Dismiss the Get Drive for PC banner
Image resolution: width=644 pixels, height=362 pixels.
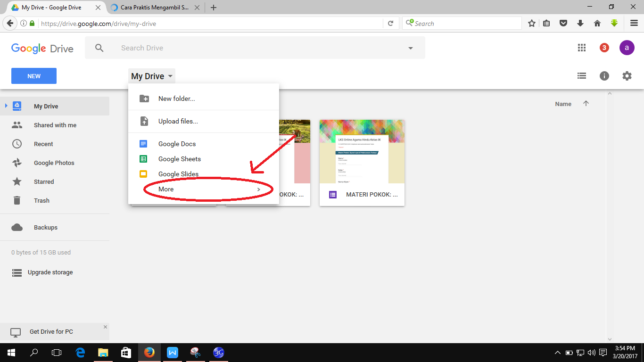[105, 327]
